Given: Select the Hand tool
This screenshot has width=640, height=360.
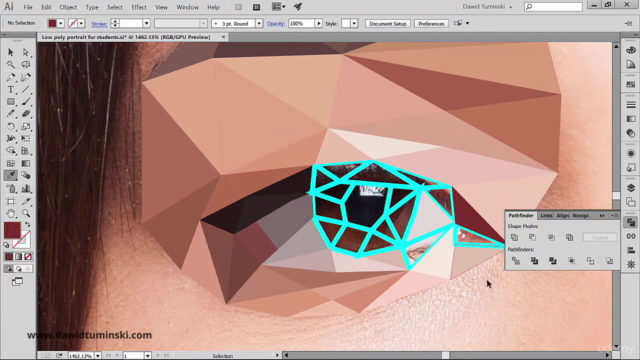Looking at the screenshot, I should pos(11,213).
